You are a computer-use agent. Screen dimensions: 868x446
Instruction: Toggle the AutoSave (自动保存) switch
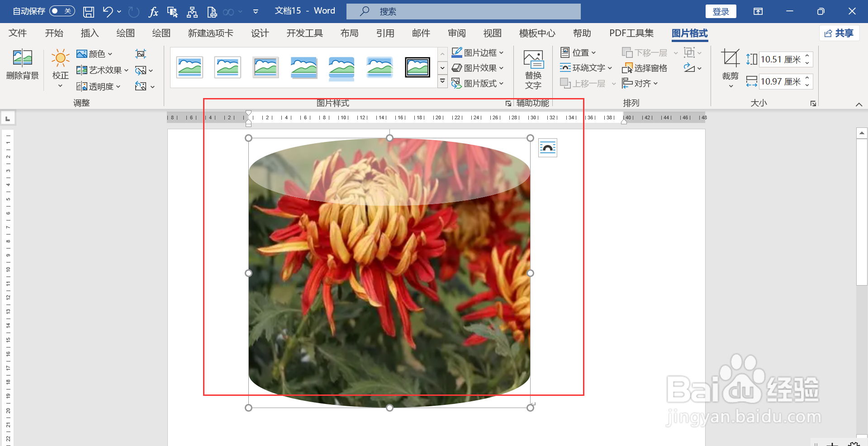click(x=62, y=11)
